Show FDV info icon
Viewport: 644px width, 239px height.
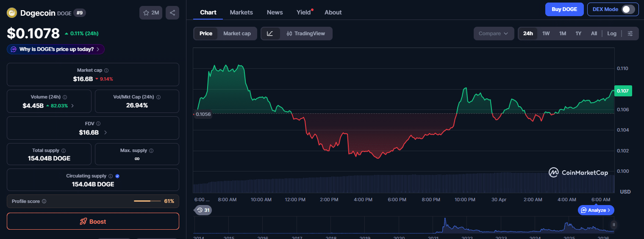click(98, 124)
